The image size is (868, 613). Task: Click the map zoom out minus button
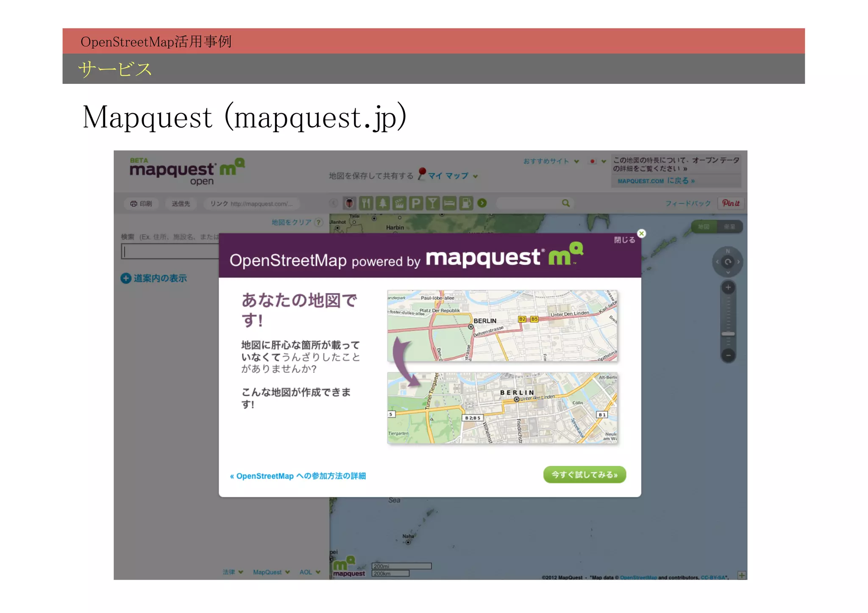pyautogui.click(x=728, y=355)
